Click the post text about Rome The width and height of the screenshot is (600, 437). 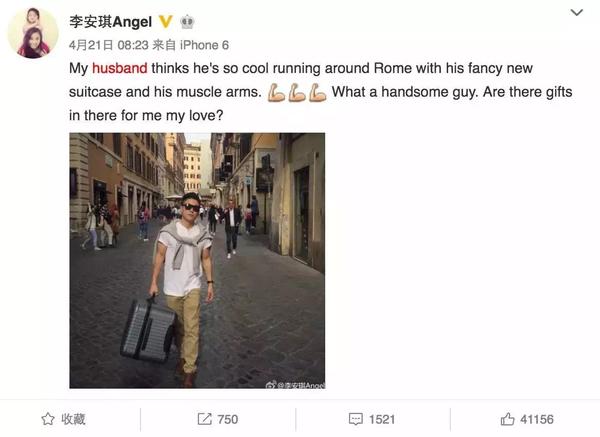tap(321, 92)
